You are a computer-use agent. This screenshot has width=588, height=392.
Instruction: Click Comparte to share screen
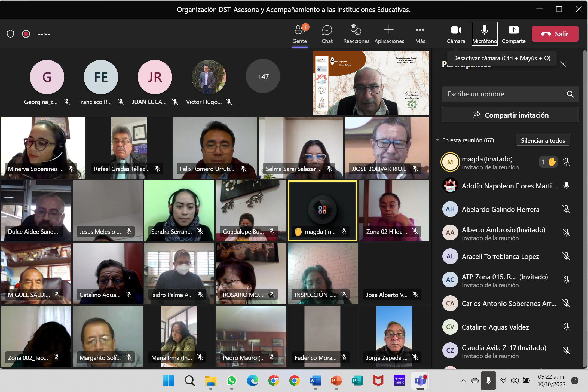(x=514, y=34)
